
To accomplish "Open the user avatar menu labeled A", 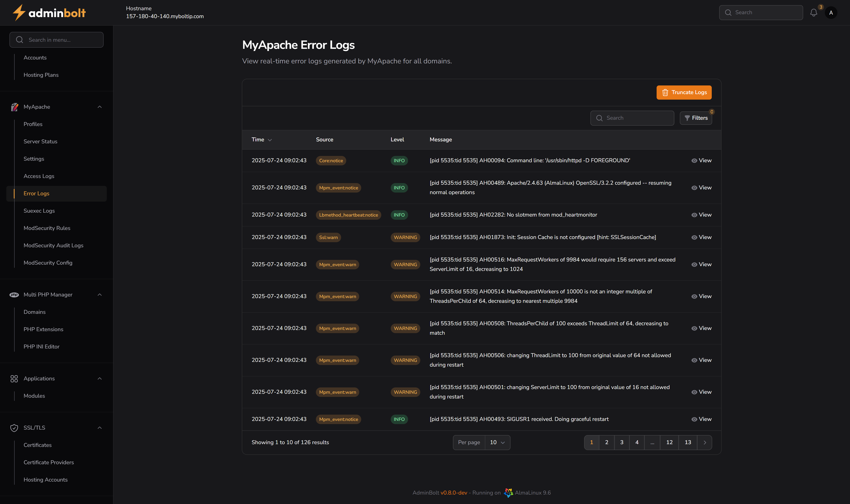I will pyautogui.click(x=831, y=13).
